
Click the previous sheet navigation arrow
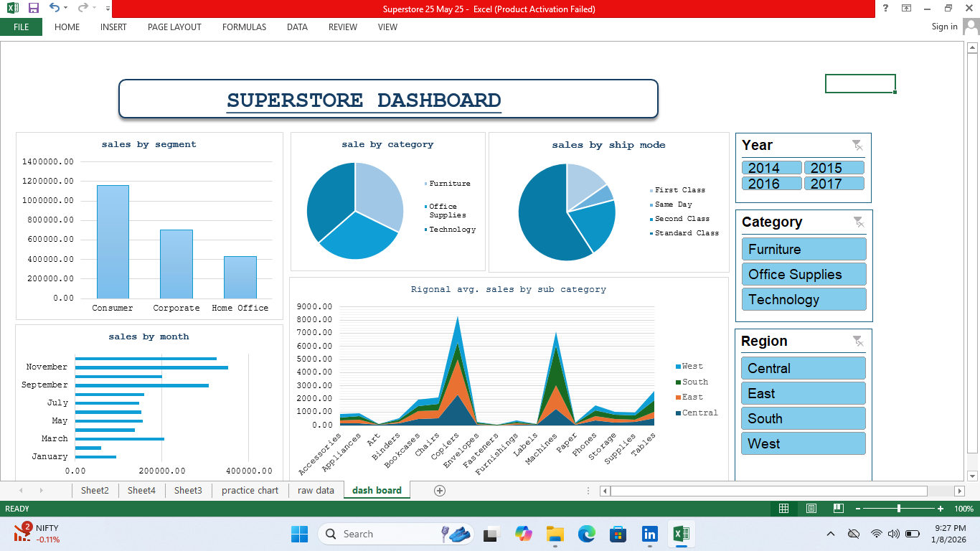tap(21, 491)
